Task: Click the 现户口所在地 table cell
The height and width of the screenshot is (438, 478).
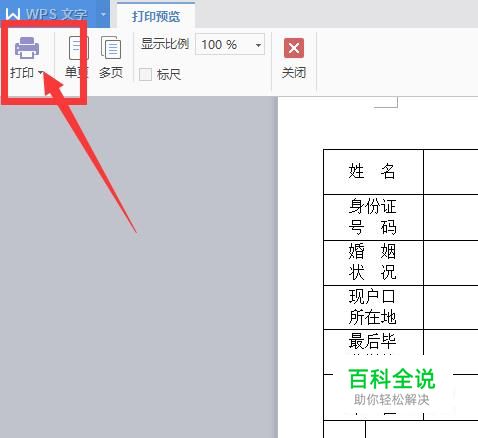Action: 373,307
